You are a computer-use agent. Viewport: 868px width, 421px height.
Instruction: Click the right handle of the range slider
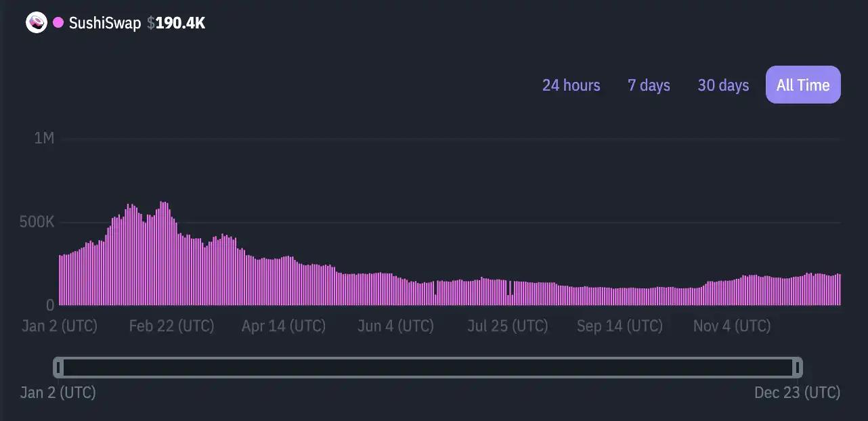[796, 368]
